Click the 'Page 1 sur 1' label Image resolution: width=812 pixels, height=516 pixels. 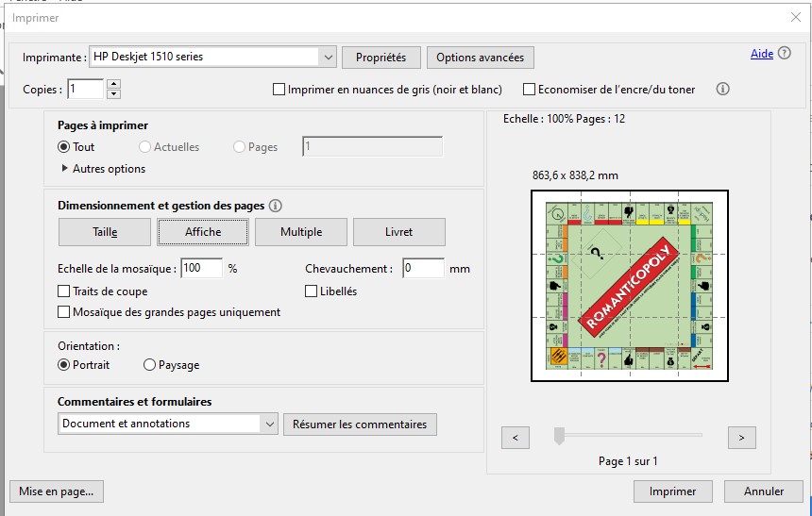click(x=628, y=461)
